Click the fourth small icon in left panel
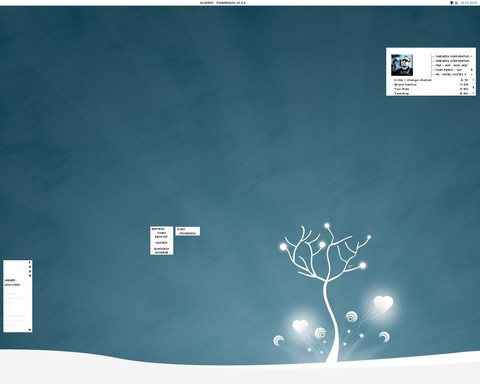 tap(30, 276)
